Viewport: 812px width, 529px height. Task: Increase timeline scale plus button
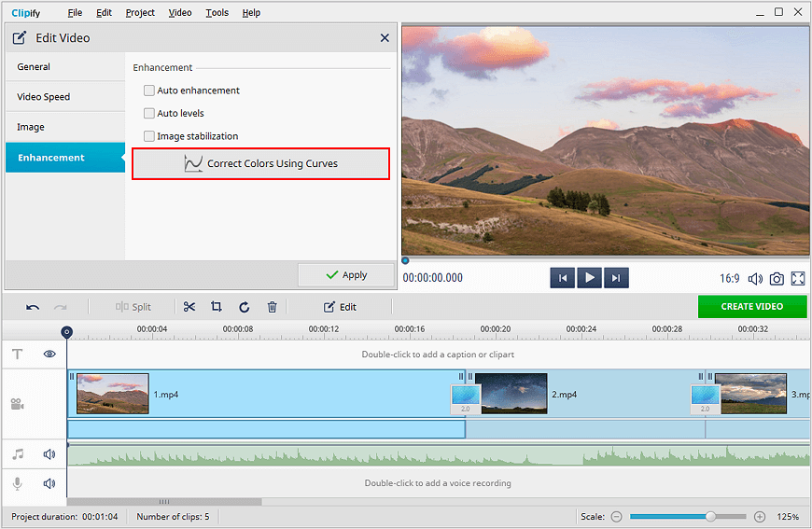(760, 517)
